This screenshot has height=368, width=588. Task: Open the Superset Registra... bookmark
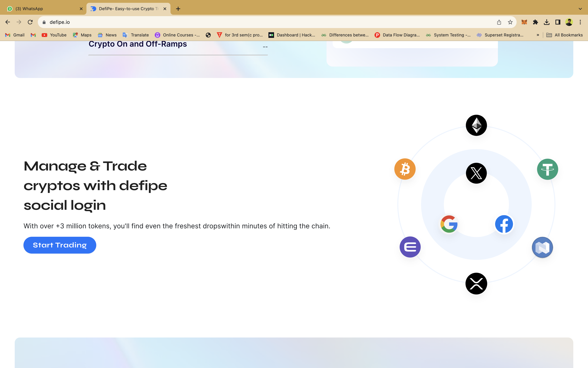pos(500,35)
